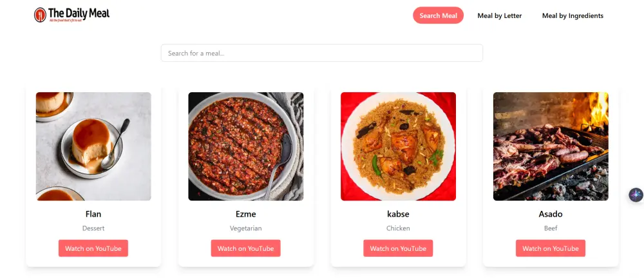Open Meal by Ingredients page
This screenshot has width=644, height=278.
tap(573, 15)
